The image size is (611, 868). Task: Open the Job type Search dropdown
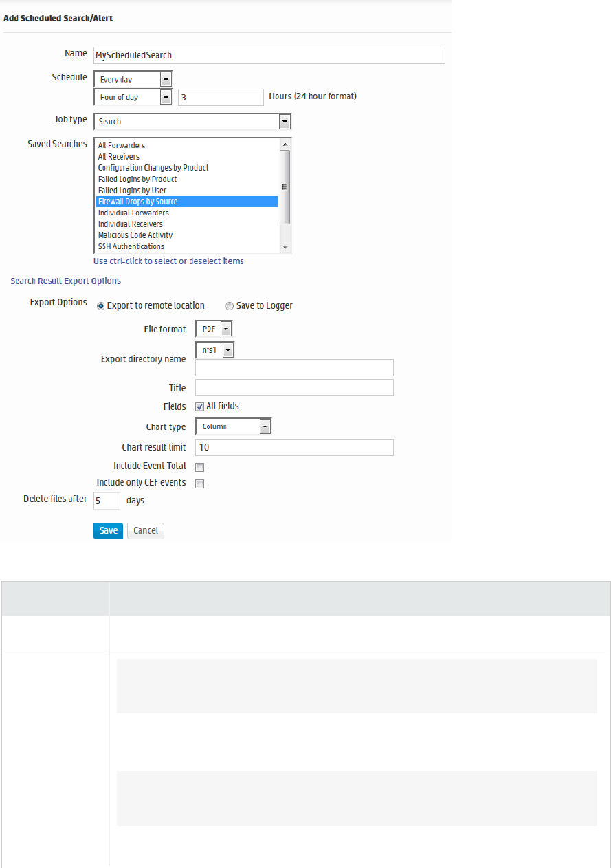point(192,122)
